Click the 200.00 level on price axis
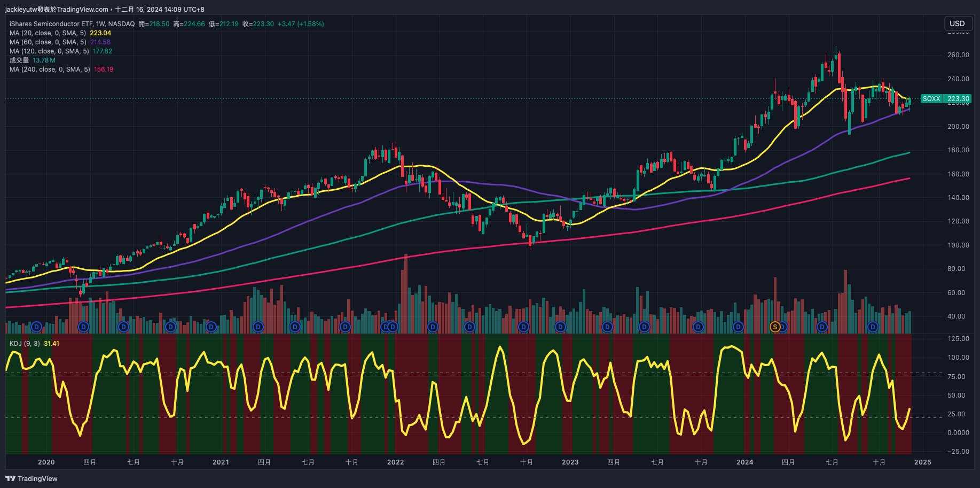Viewport: 980px width, 488px height. pos(958,127)
